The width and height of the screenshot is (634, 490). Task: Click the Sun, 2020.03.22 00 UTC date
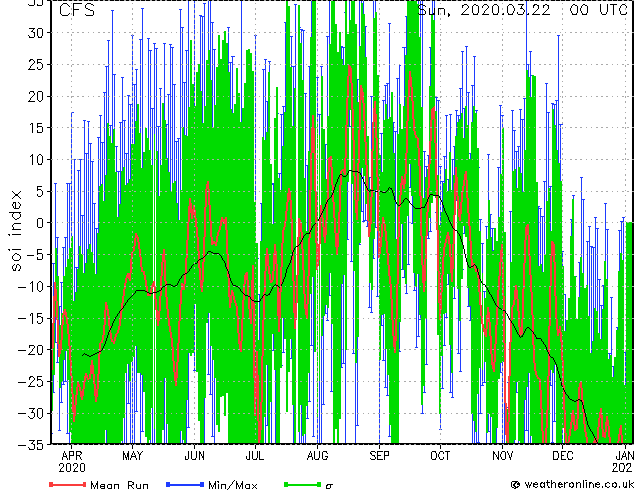click(x=522, y=10)
